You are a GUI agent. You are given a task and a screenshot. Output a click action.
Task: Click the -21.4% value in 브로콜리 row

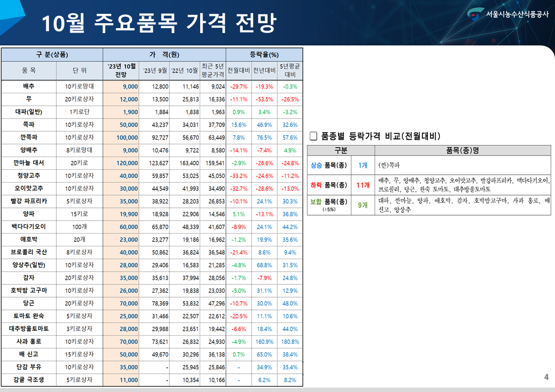[239, 252]
